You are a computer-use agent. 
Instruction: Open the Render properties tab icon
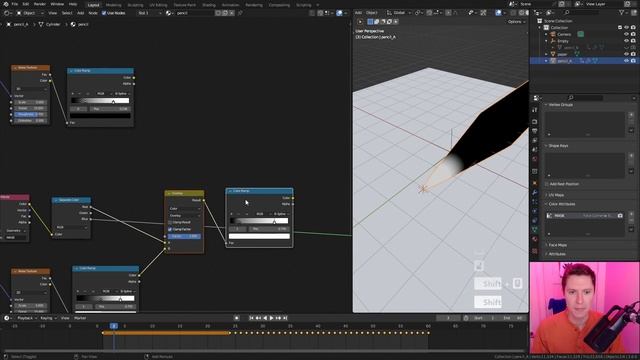click(x=535, y=122)
